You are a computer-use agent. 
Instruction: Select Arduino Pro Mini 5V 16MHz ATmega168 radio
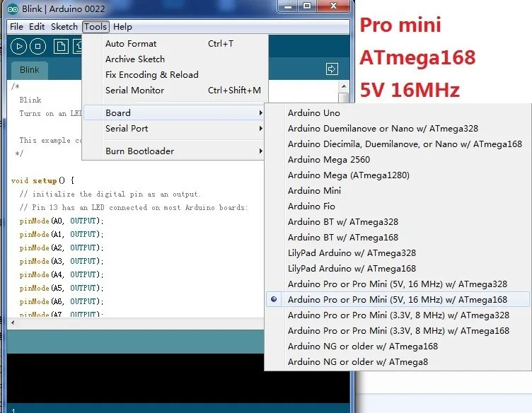398,300
